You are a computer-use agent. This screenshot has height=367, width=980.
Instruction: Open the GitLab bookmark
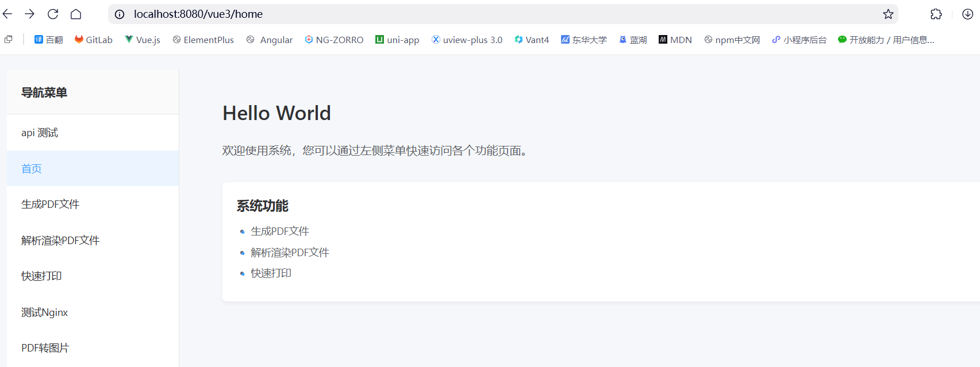coord(93,40)
